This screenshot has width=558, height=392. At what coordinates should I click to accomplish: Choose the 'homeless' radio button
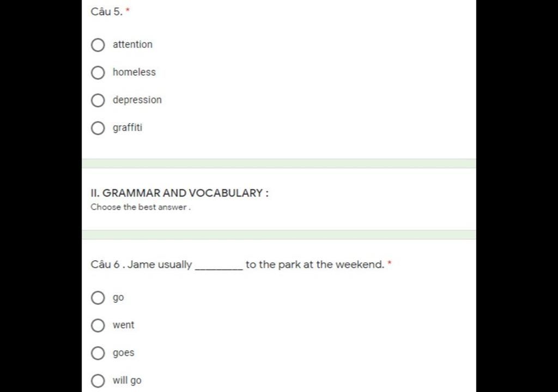point(98,72)
